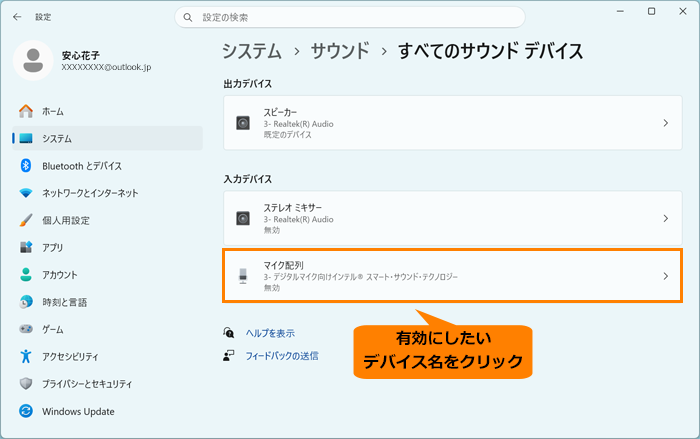Click the user profile avatar
Viewport: 700px width, 439px height.
tap(33, 60)
